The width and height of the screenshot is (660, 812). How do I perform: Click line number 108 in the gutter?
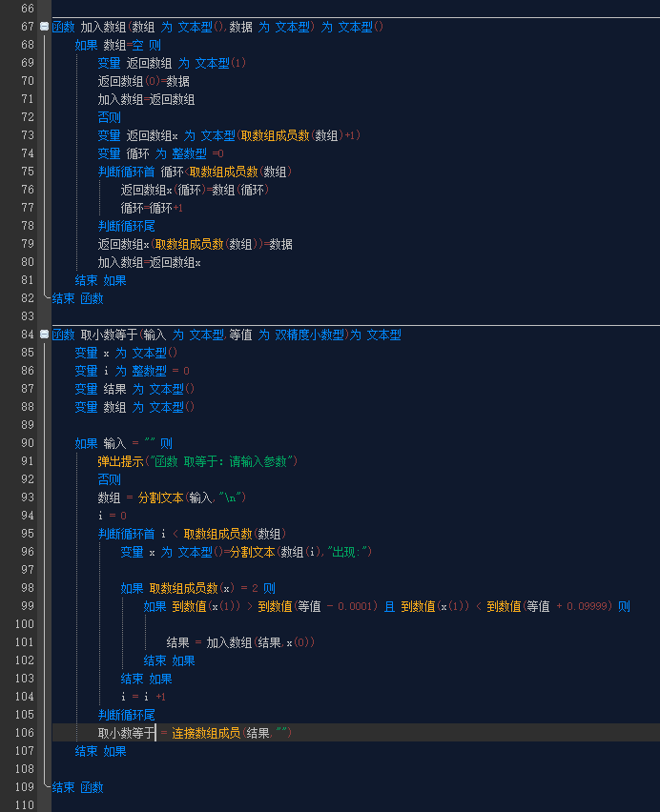(25, 769)
